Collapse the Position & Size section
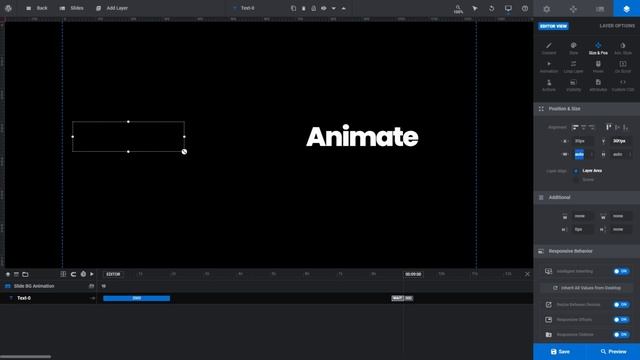The height and width of the screenshot is (360, 640). pos(587,109)
